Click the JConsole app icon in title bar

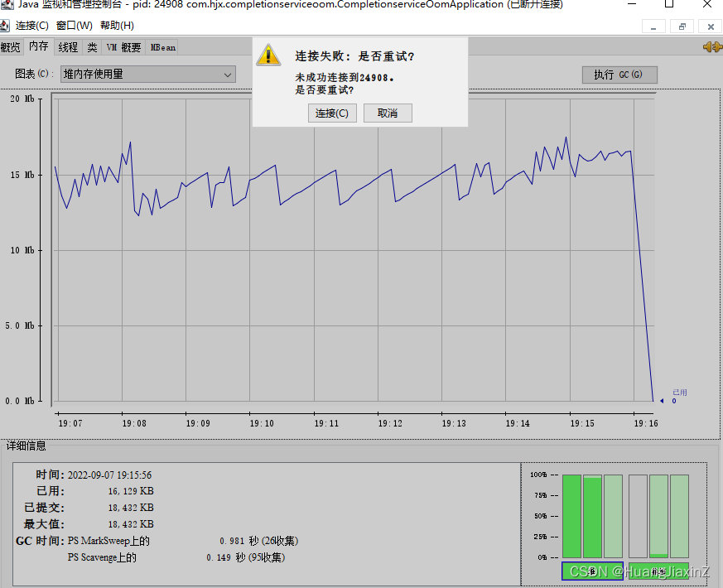[x=7, y=4]
